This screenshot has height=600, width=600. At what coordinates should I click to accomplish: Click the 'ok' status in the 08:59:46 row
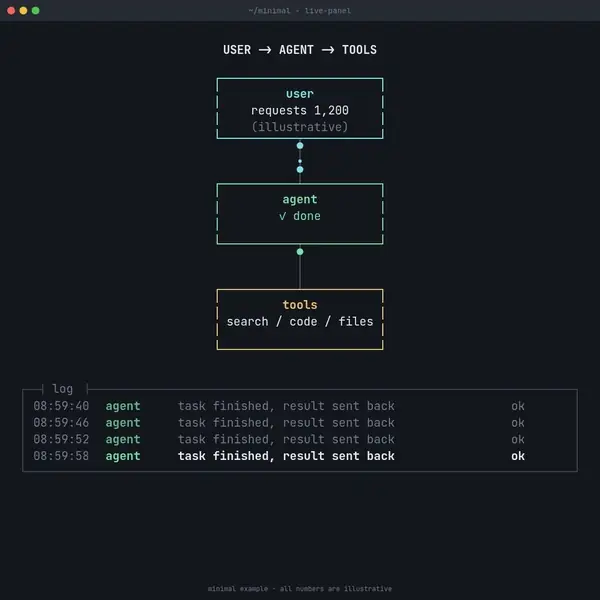tap(518, 423)
